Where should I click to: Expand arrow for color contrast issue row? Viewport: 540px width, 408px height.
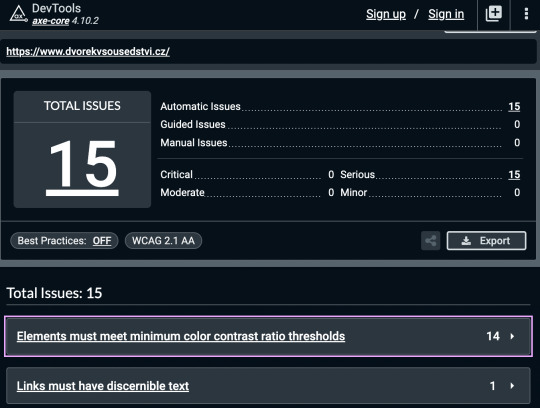pyautogui.click(x=512, y=336)
